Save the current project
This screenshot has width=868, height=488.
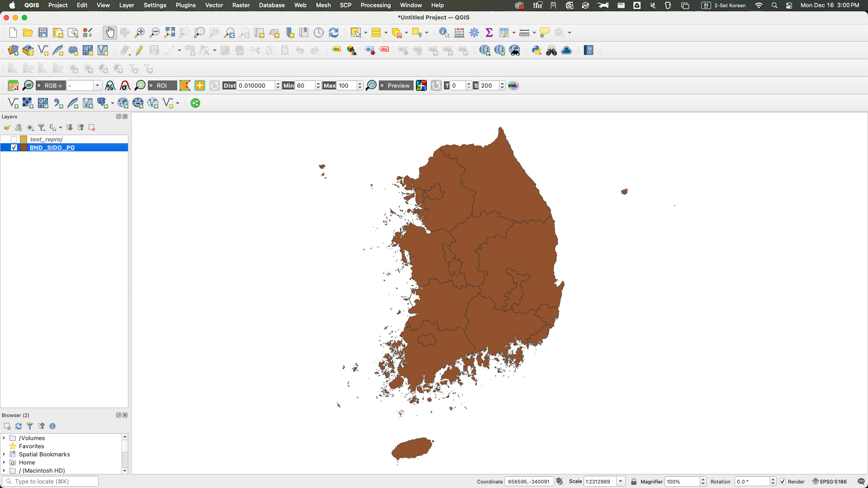(x=42, y=32)
